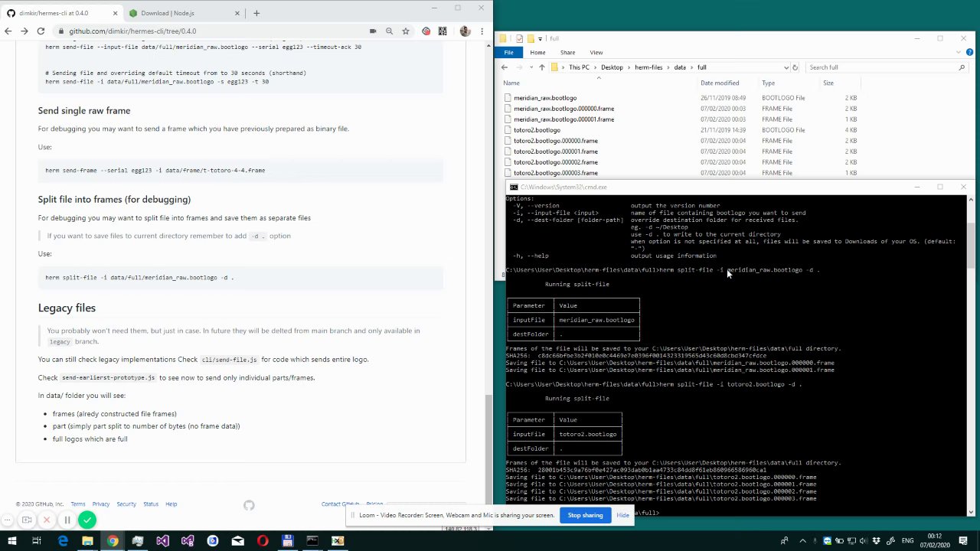Click Hide in the screen sharing banner

622,515
